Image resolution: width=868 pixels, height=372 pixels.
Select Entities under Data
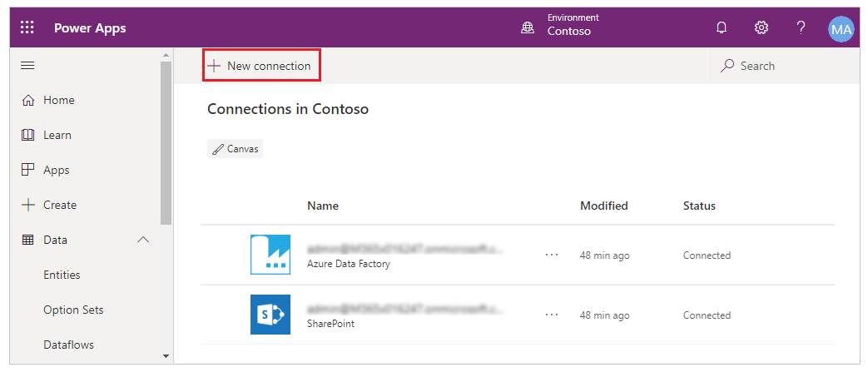pos(62,275)
